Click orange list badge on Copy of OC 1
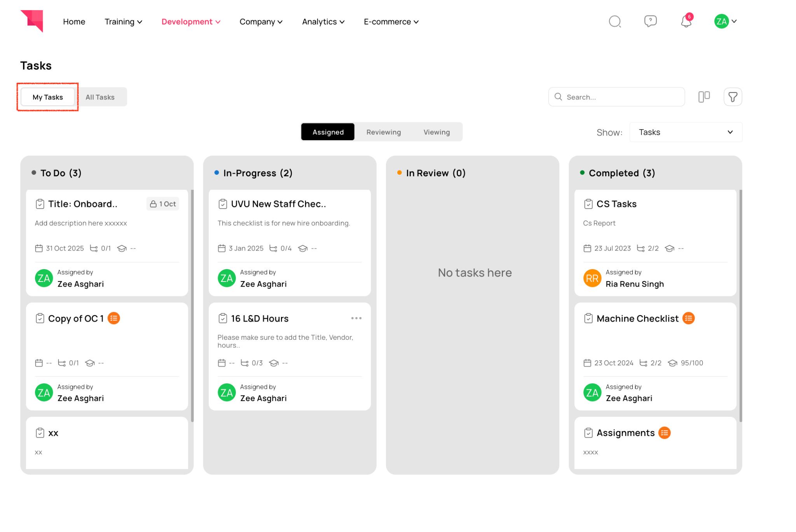796x532 pixels. (x=113, y=318)
